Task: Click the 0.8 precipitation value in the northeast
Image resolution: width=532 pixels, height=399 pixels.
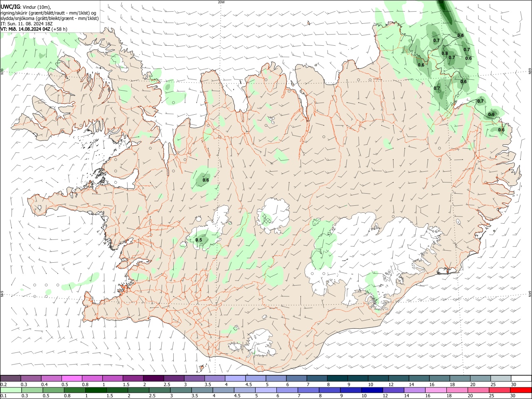Action: (445, 54)
